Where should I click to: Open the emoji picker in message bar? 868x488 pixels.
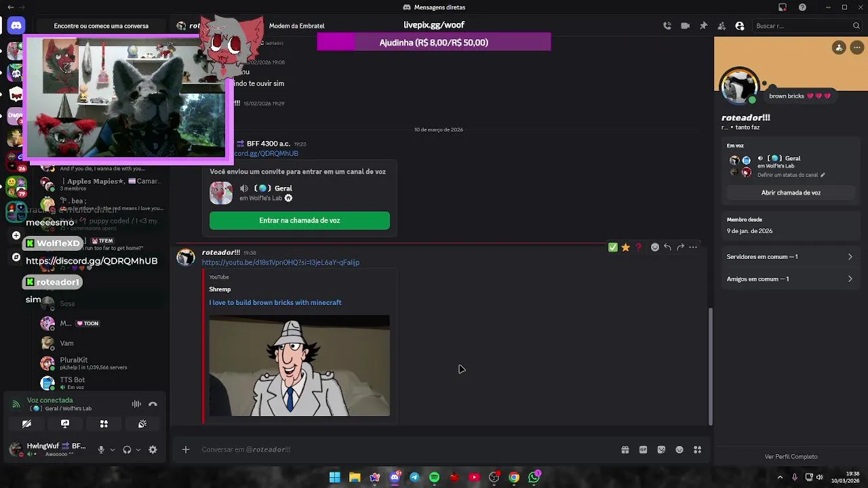tap(679, 449)
